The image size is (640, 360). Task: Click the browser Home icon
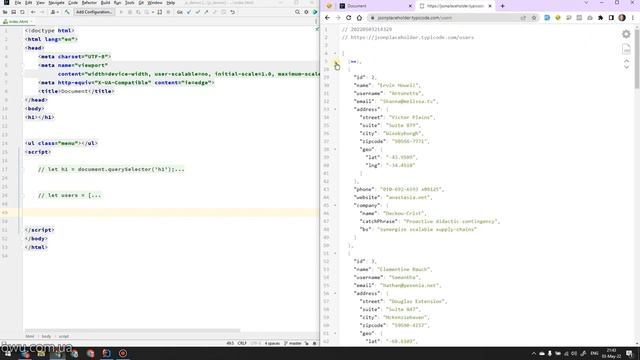[359, 18]
